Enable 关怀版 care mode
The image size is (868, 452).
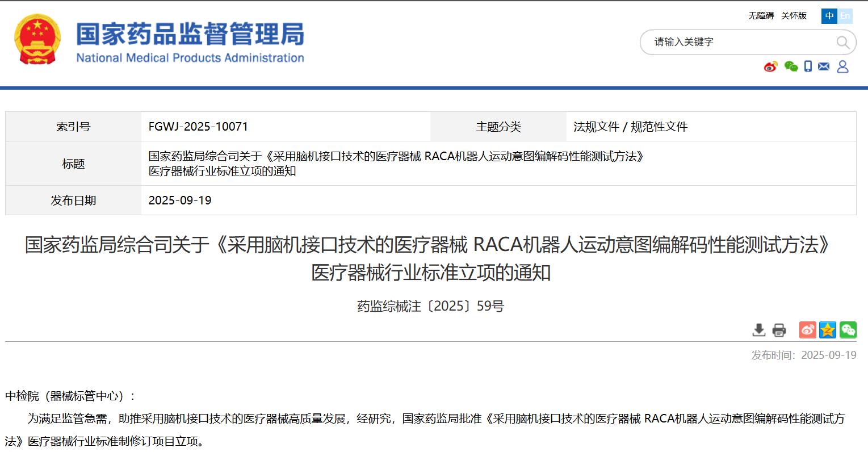pyautogui.click(x=794, y=16)
